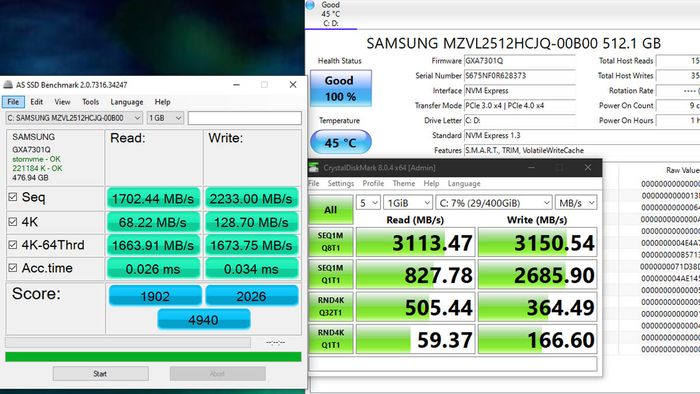
Task: Run the SEQ1M Q1T1 test
Action: pyautogui.click(x=330, y=274)
